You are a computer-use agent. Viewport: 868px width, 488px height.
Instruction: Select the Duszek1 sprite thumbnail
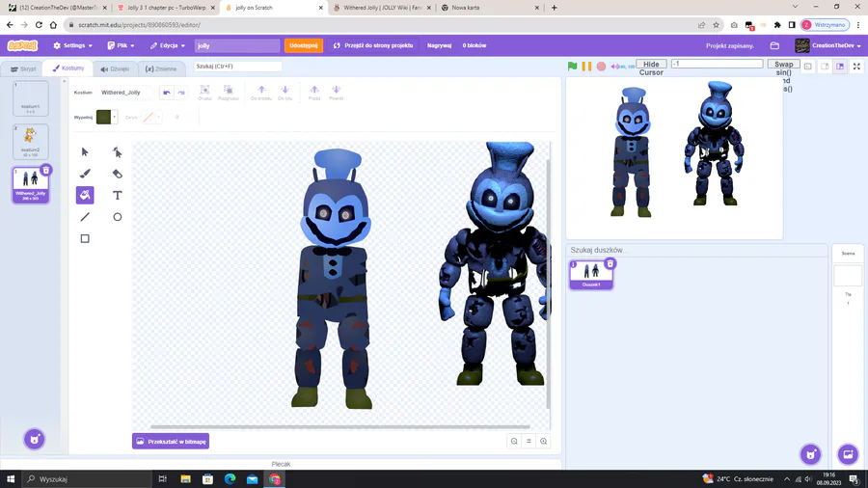click(x=591, y=275)
